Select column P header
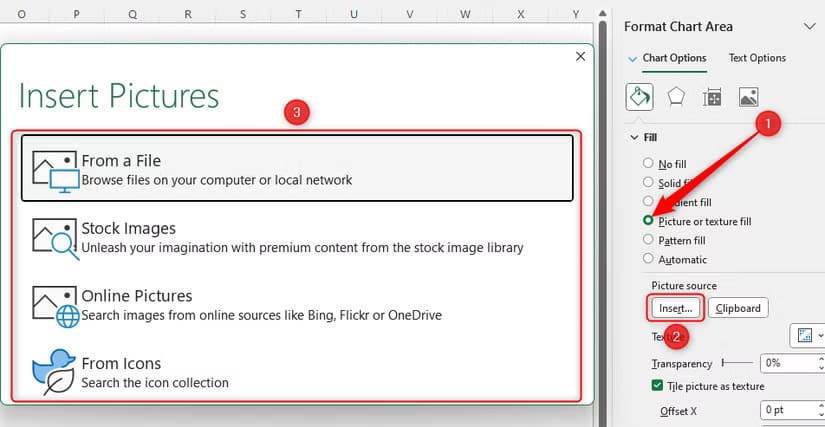The image size is (825, 427). tap(76, 15)
